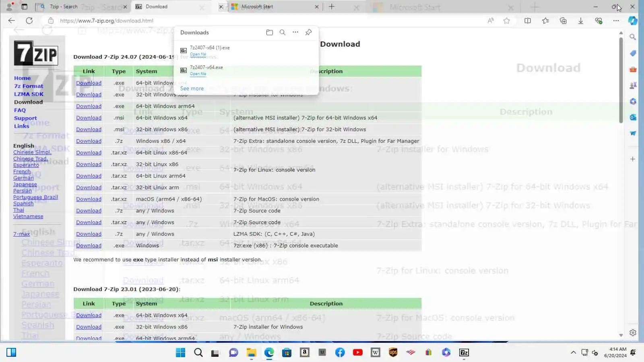Open downloads folder from Downloads popup
The height and width of the screenshot is (362, 644).
pyautogui.click(x=270, y=32)
